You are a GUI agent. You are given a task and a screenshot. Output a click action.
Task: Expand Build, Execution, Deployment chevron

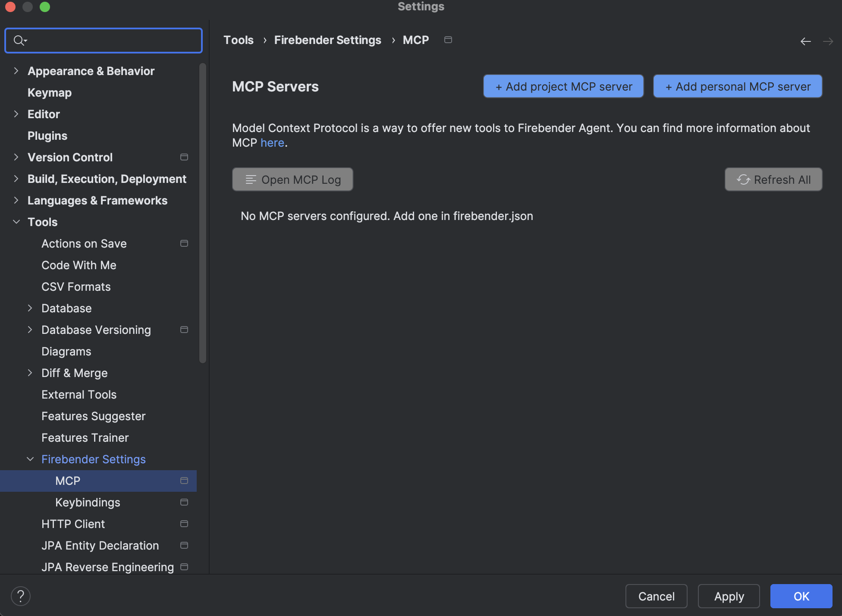click(x=16, y=179)
